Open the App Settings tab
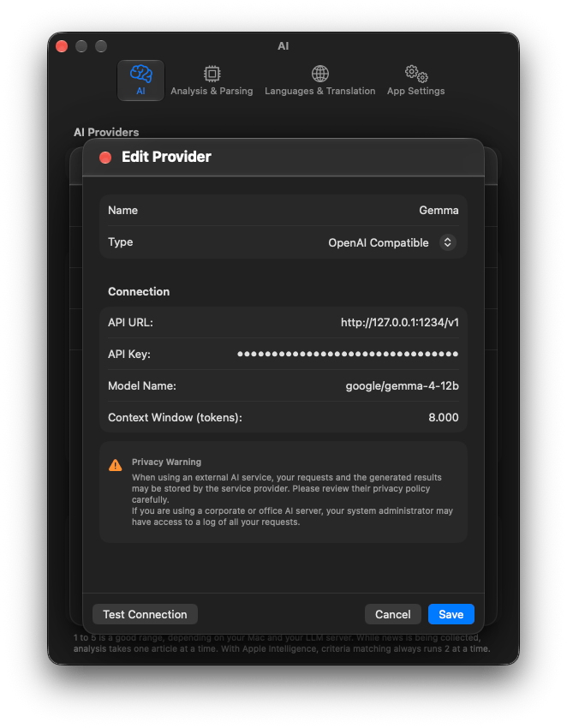567x728 pixels. pos(416,81)
